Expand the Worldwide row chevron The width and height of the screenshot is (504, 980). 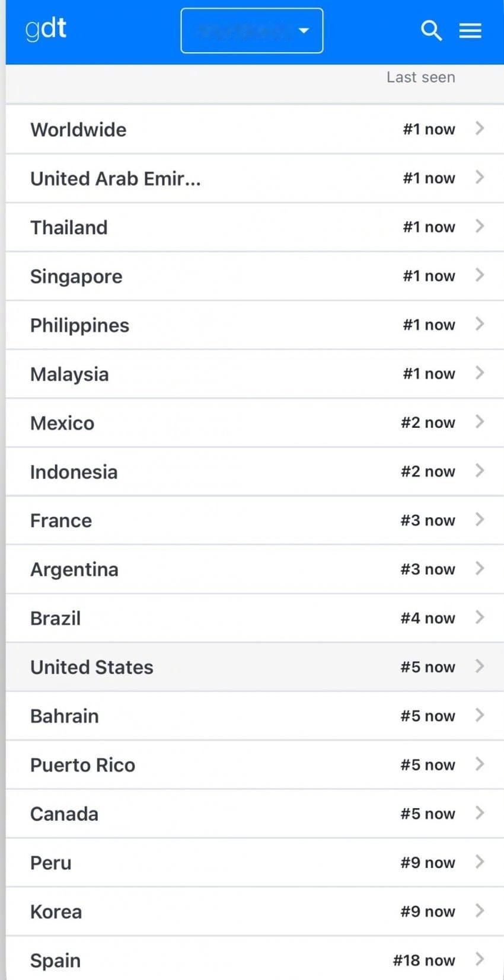pos(480,128)
